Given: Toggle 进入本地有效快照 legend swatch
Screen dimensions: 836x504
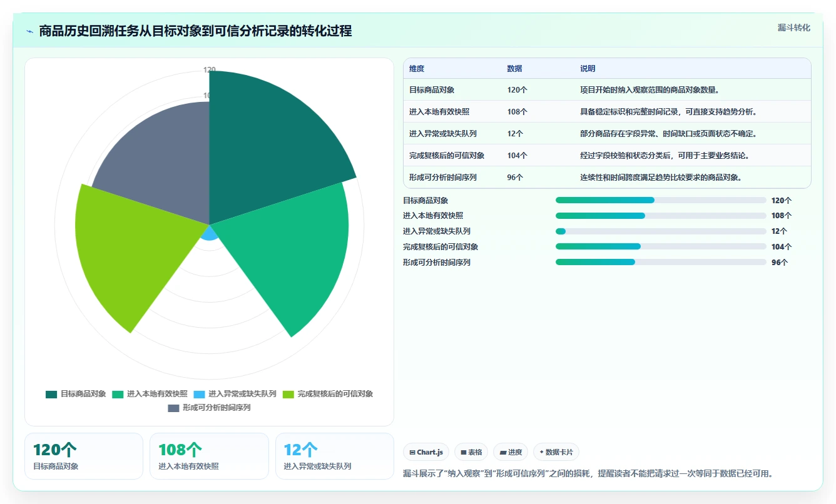Looking at the screenshot, I should [118, 395].
